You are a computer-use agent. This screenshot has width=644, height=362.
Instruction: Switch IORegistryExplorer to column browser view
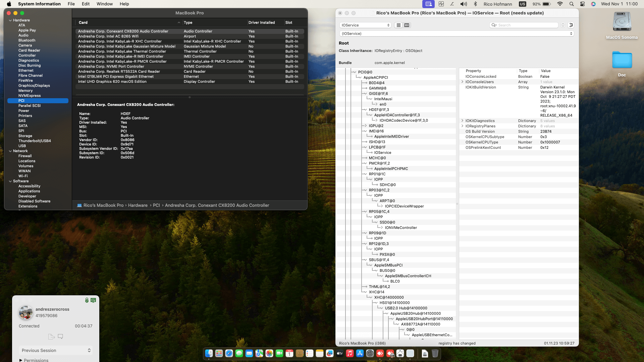point(407,25)
